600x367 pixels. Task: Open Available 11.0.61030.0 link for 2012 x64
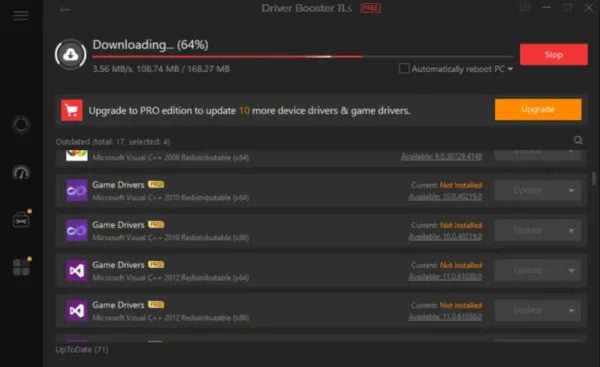coord(445,277)
